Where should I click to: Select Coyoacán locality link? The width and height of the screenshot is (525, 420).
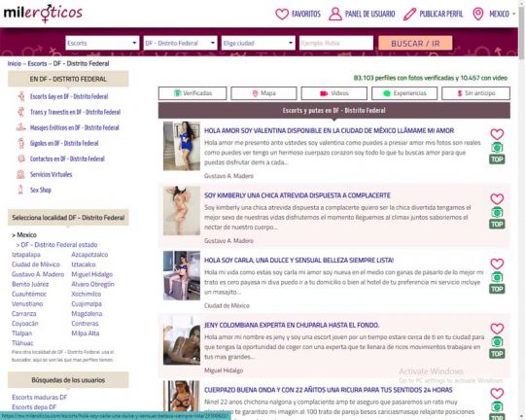[x=24, y=324]
